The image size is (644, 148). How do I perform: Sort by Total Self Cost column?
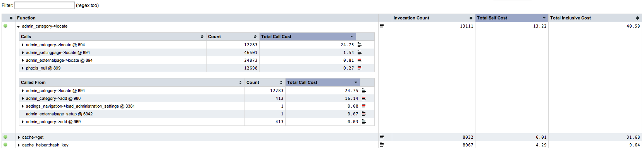click(511, 18)
